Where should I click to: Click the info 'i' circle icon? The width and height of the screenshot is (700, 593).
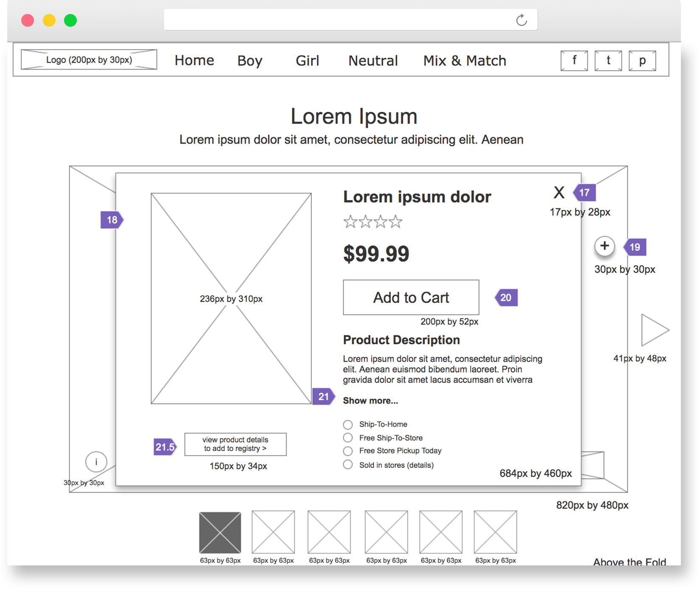click(96, 462)
